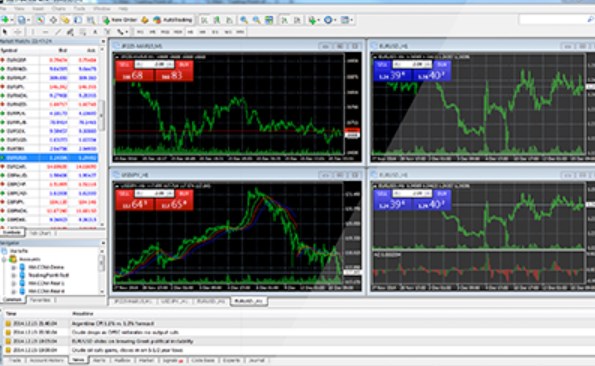Toggle the Navigator panel toolbar icon
The height and width of the screenshot is (366, 595).
point(66,20)
